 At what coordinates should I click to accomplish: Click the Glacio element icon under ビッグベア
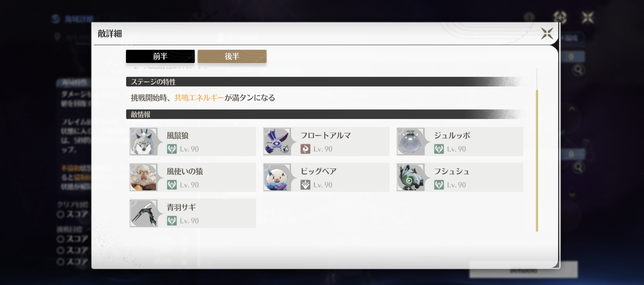(305, 185)
